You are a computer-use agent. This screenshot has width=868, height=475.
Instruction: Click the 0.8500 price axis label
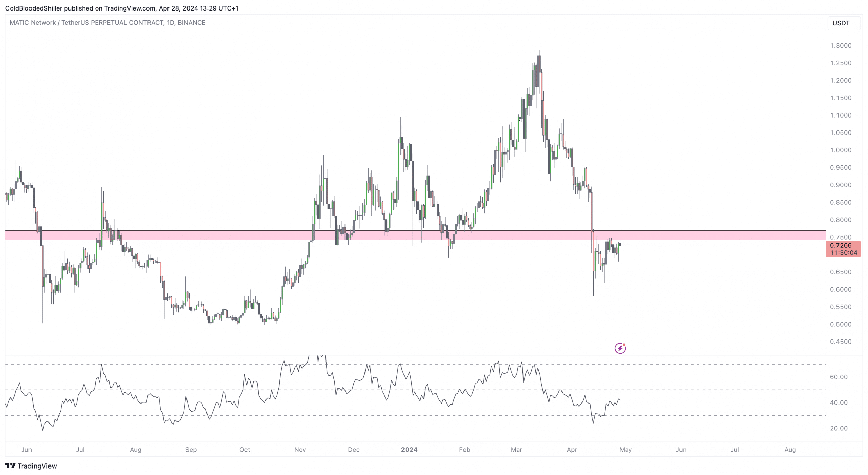click(841, 203)
